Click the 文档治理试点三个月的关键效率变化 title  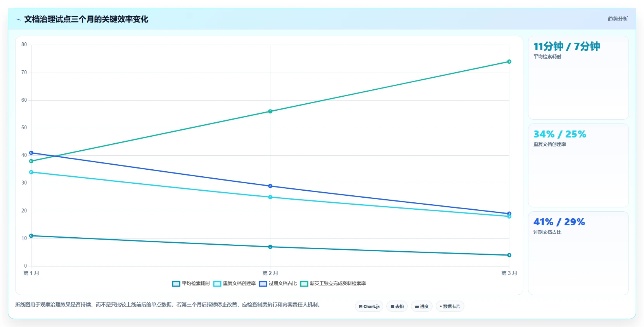86,19
